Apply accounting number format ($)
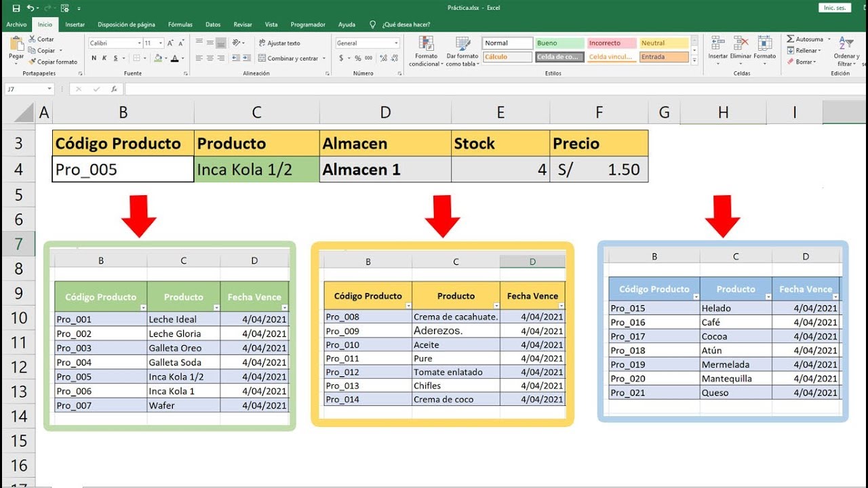Viewport: 868px width, 488px height. 341,58
